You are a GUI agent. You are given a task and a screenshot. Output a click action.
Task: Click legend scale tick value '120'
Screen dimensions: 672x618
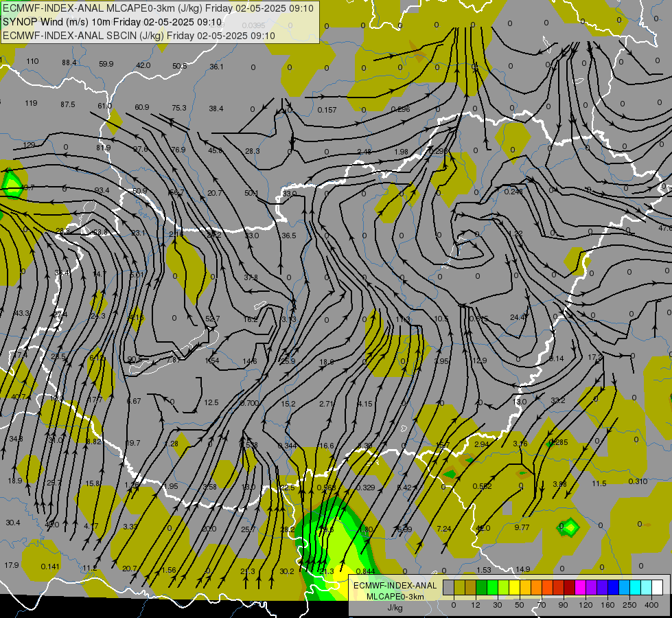586,605
